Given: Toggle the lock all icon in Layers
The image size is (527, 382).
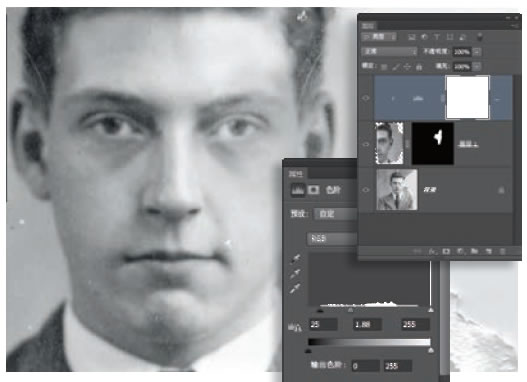Looking at the screenshot, I should [x=419, y=67].
